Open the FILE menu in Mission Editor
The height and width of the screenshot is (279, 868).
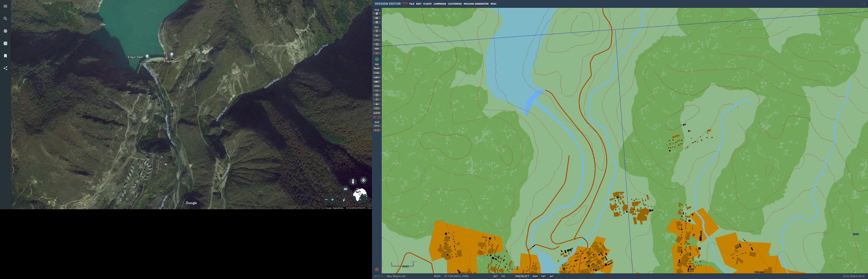(x=411, y=4)
